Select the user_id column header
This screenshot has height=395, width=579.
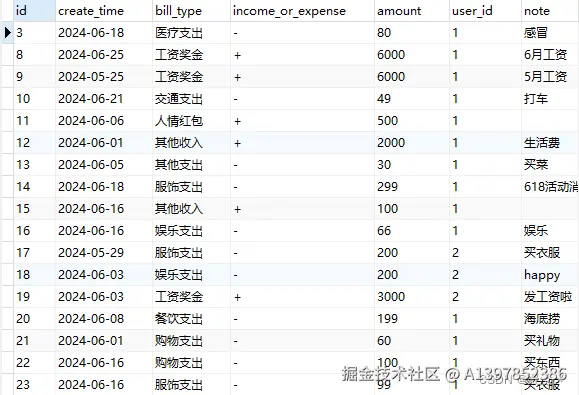[x=486, y=11]
